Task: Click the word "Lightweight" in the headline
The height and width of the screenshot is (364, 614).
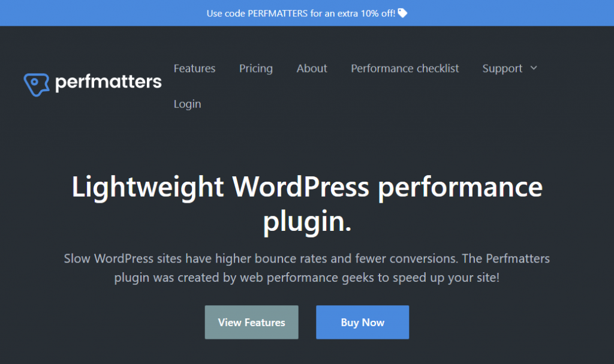Action: (x=149, y=187)
